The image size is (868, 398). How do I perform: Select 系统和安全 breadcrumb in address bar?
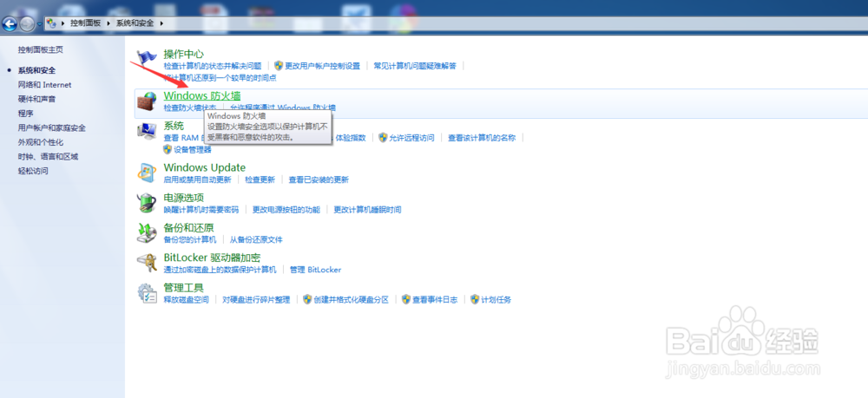[x=135, y=23]
